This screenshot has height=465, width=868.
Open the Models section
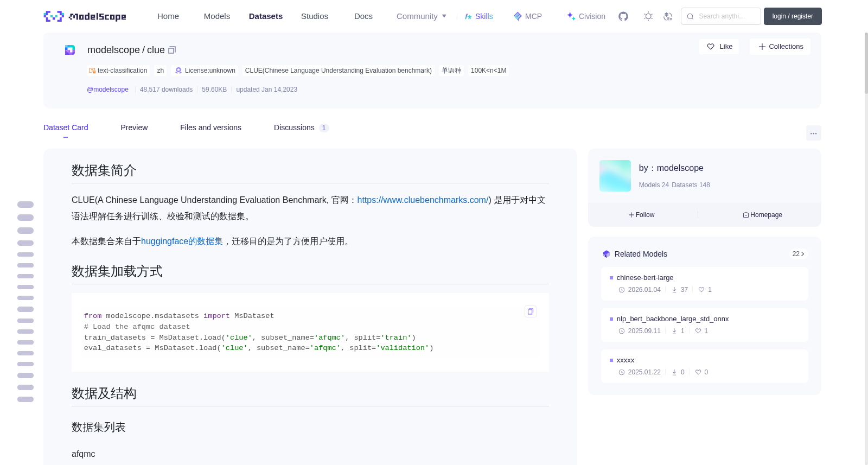click(x=217, y=16)
